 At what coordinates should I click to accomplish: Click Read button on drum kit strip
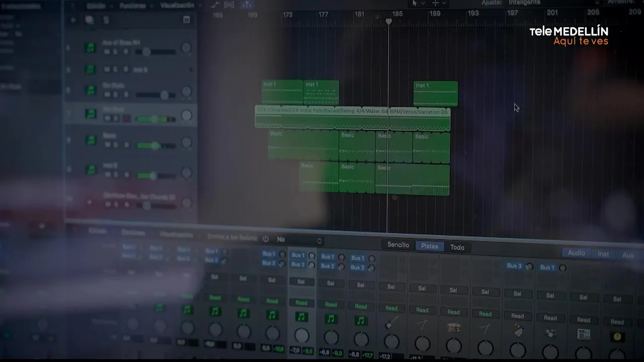550,318
